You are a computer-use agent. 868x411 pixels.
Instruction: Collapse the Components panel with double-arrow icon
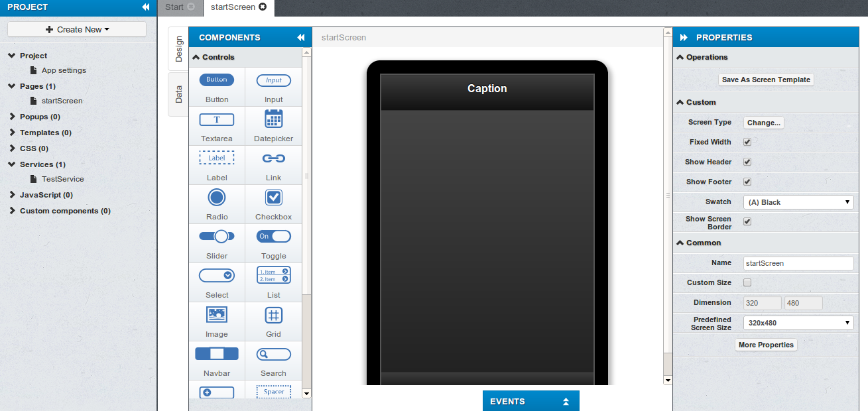click(x=300, y=38)
